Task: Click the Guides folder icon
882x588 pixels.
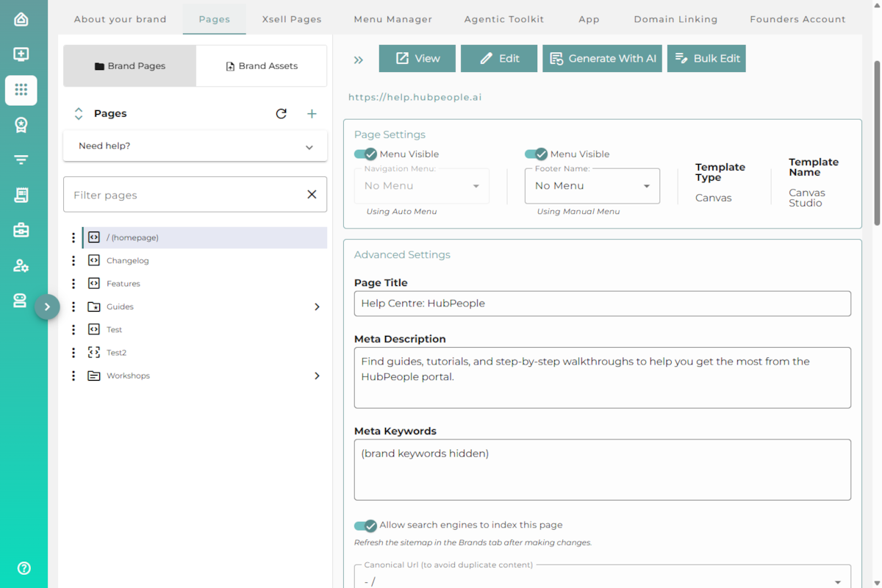Action: click(94, 306)
